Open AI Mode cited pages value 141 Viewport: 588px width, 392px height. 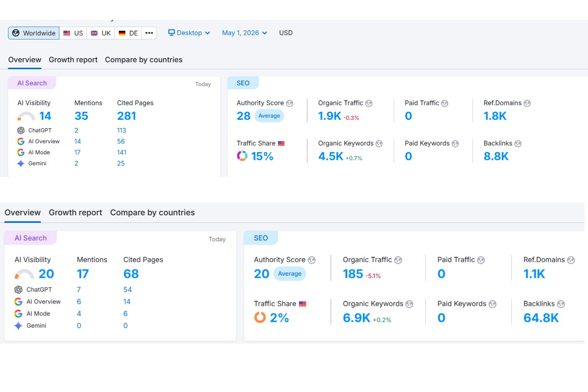pyautogui.click(x=122, y=152)
